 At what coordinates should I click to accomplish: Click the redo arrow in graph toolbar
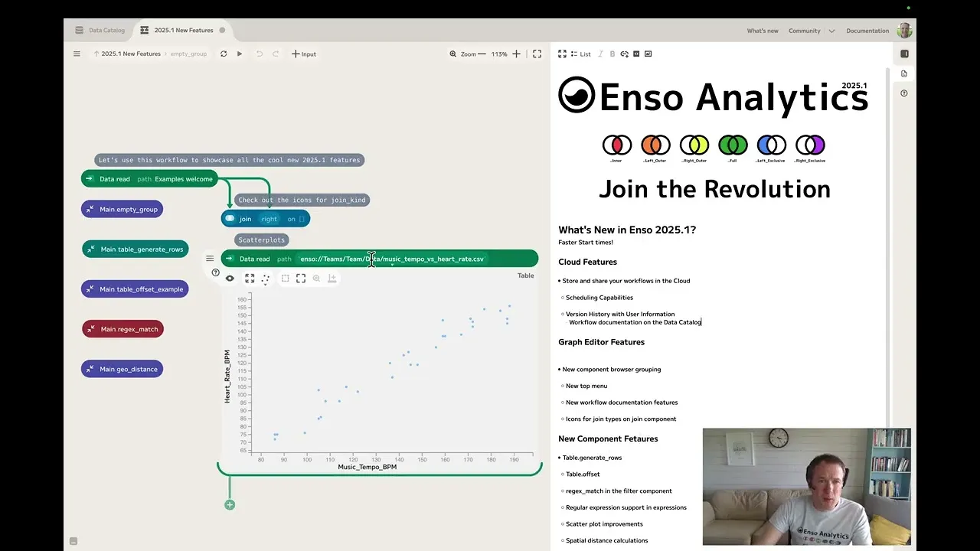point(276,54)
